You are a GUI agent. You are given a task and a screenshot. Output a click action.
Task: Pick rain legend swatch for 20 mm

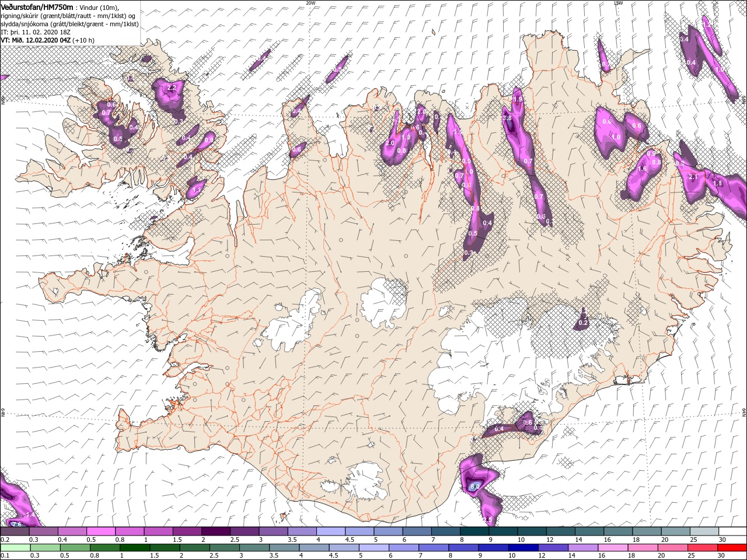672,548
